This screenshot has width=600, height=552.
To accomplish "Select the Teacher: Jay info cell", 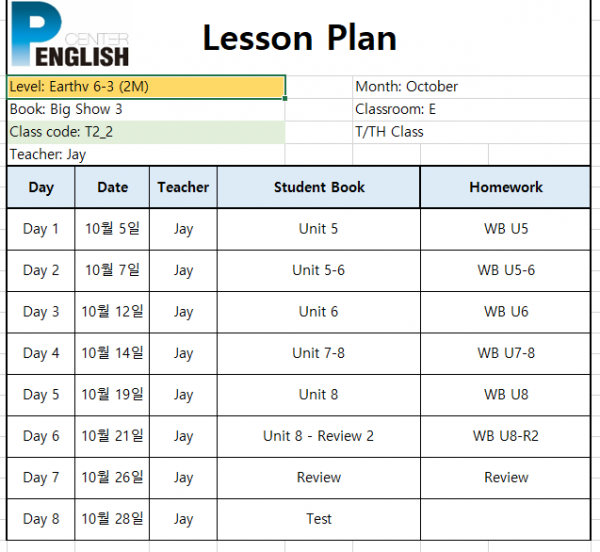I will click(x=146, y=155).
